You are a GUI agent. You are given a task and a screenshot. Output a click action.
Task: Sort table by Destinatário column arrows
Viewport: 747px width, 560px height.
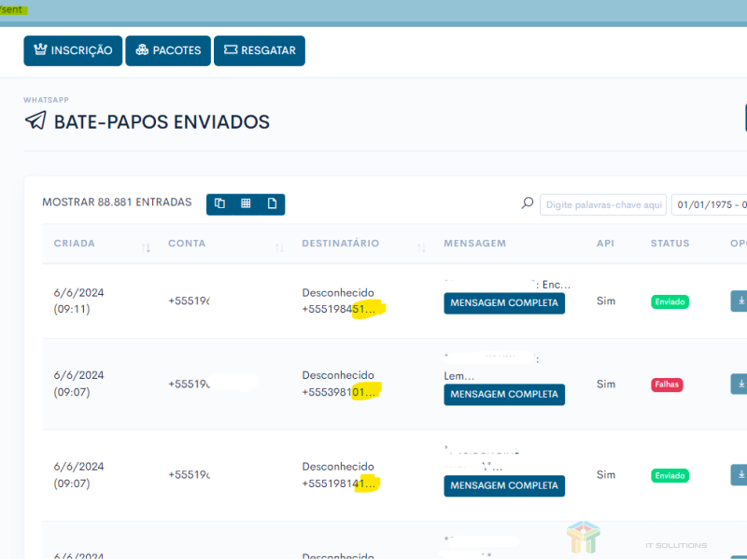(x=421, y=246)
